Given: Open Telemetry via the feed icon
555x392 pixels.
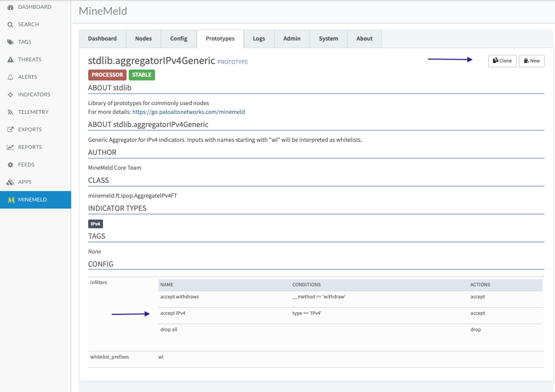Looking at the screenshot, I should 10,112.
